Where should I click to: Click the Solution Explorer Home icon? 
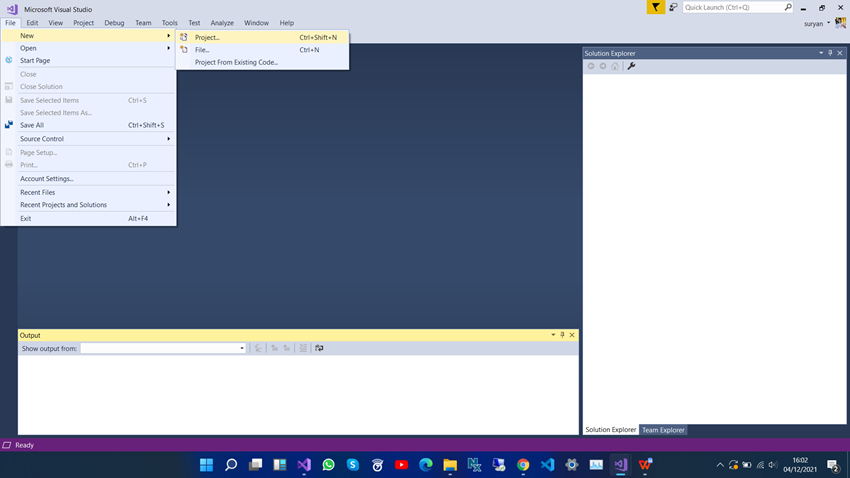point(615,66)
